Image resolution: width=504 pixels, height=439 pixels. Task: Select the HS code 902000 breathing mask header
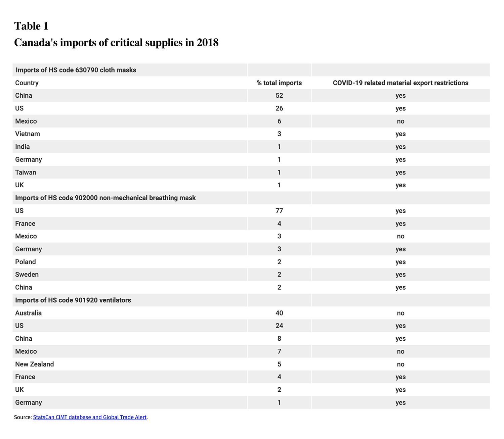(106, 198)
